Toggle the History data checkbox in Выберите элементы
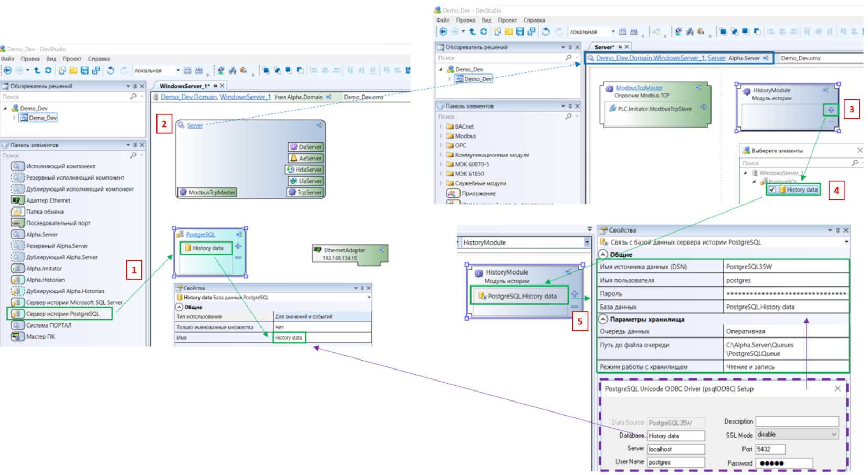 click(772, 189)
